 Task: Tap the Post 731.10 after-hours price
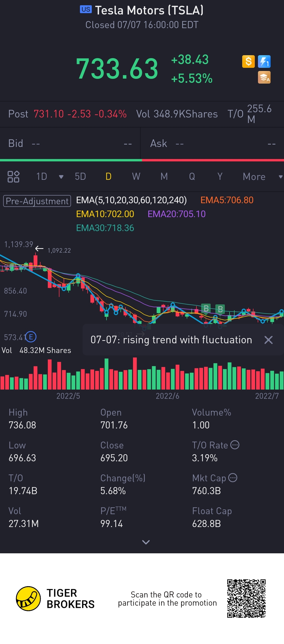(67, 114)
